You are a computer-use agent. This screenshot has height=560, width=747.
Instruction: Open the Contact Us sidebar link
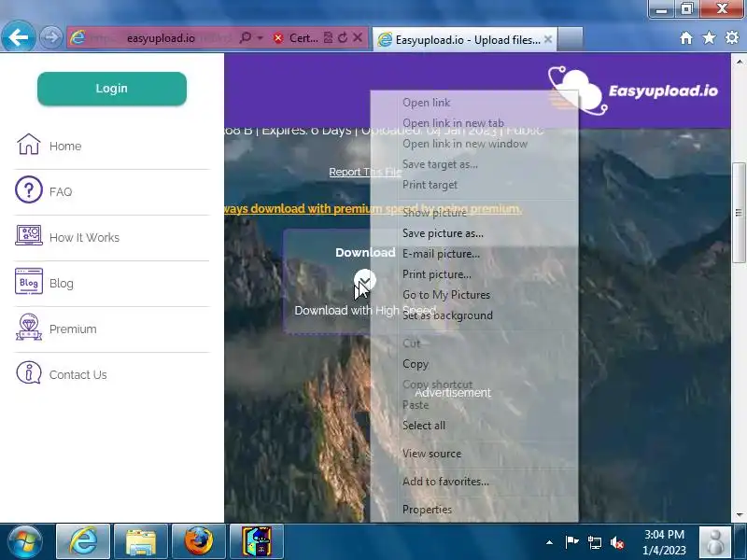(x=78, y=375)
